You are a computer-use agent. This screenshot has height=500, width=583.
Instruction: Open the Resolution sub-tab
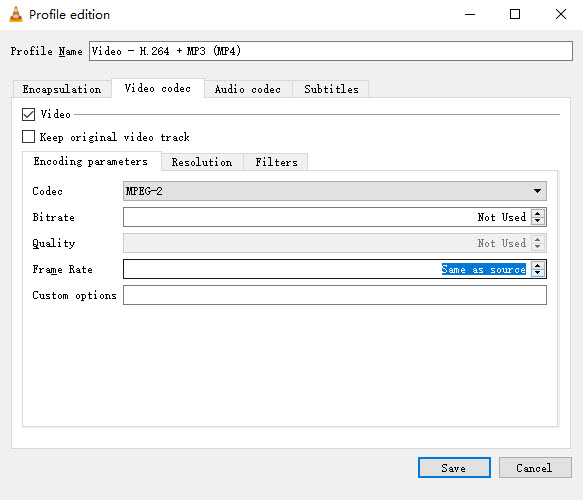[202, 162]
